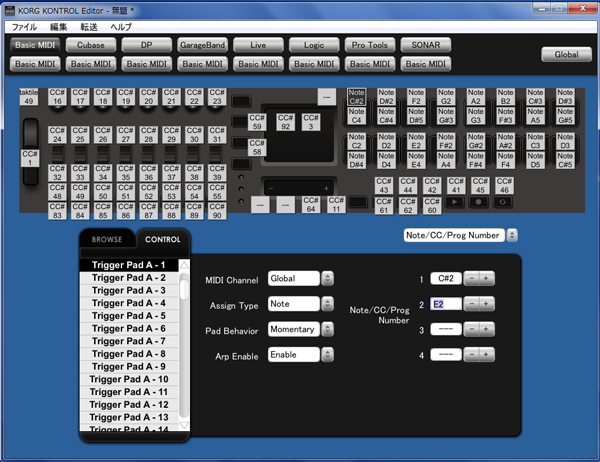Image resolution: width=600 pixels, height=462 pixels.
Task: Click Basic MIDI button under Live
Action: [258, 64]
